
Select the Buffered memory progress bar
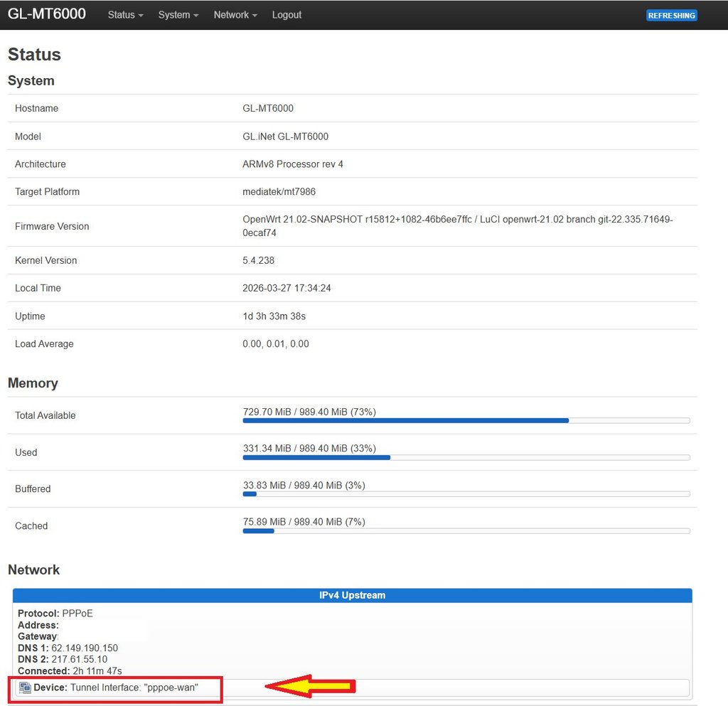(x=466, y=494)
